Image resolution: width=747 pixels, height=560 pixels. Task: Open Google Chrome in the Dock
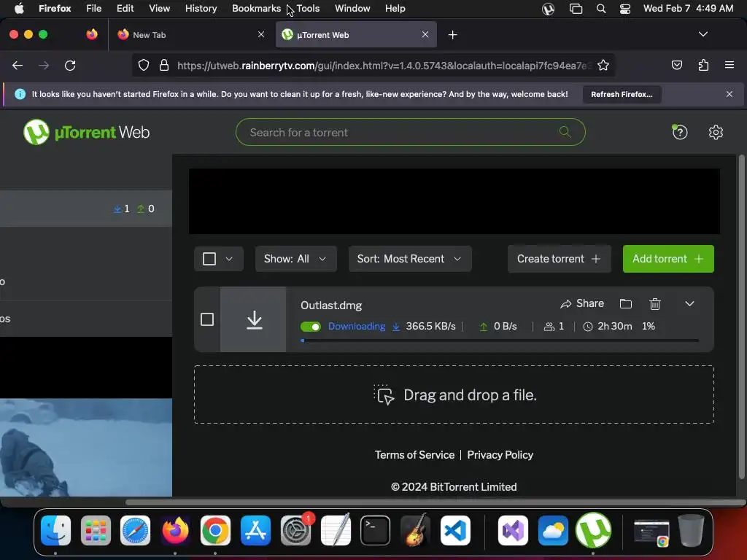(x=215, y=530)
